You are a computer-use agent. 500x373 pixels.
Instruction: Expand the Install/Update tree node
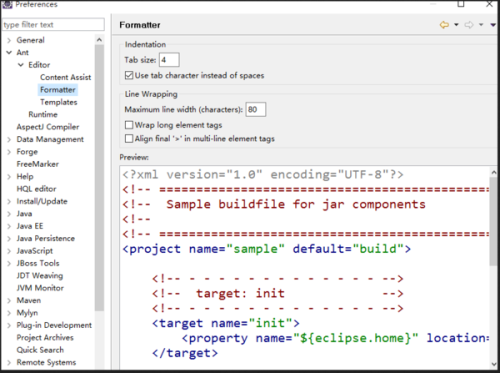[x=9, y=201]
